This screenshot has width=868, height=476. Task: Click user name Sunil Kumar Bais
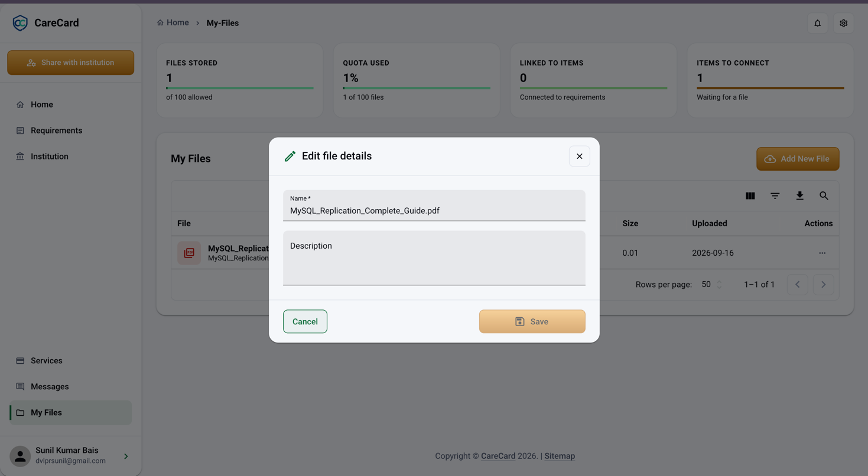tap(67, 451)
